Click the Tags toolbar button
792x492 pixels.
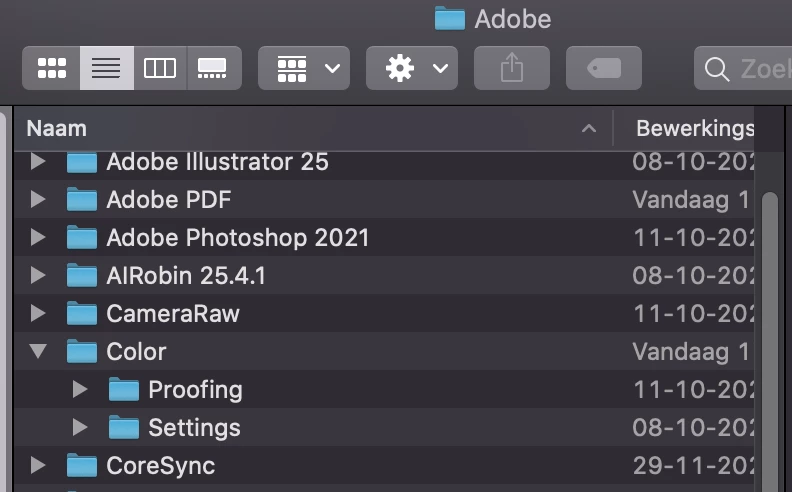pyautogui.click(x=603, y=68)
